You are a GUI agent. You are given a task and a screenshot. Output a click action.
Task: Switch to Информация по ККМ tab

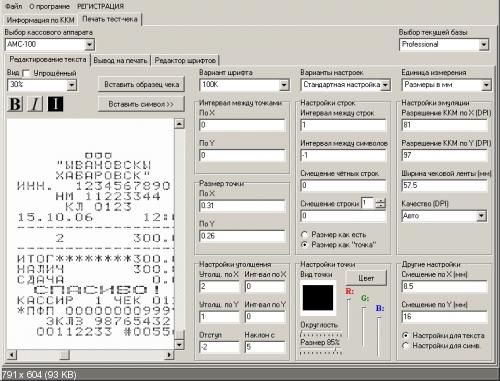[40, 20]
